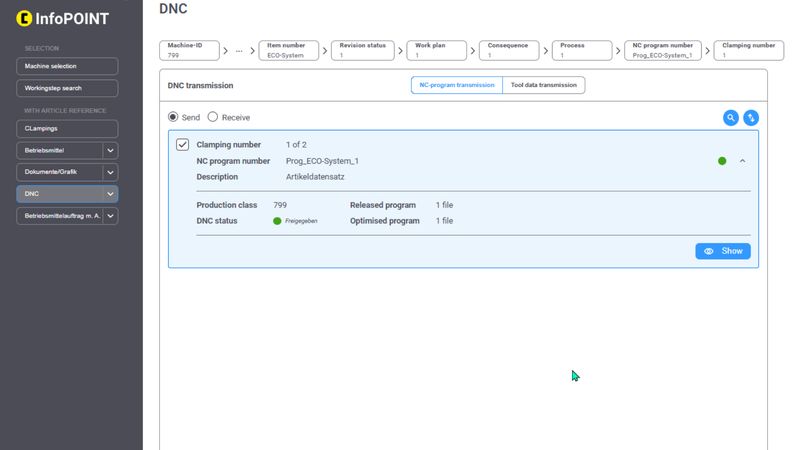This screenshot has width=800, height=450.
Task: Expand the Betriebsmittel dropdown arrow
Action: [110, 151]
